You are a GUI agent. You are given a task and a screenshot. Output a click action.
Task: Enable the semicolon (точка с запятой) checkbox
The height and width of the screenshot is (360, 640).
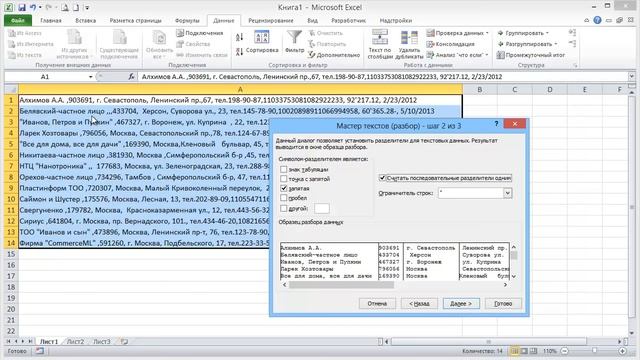284,178
